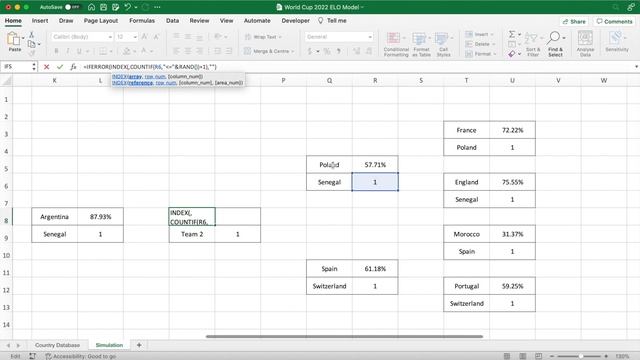Add a new sheet with plus icon
The height and width of the screenshot is (360, 640).
tap(139, 345)
